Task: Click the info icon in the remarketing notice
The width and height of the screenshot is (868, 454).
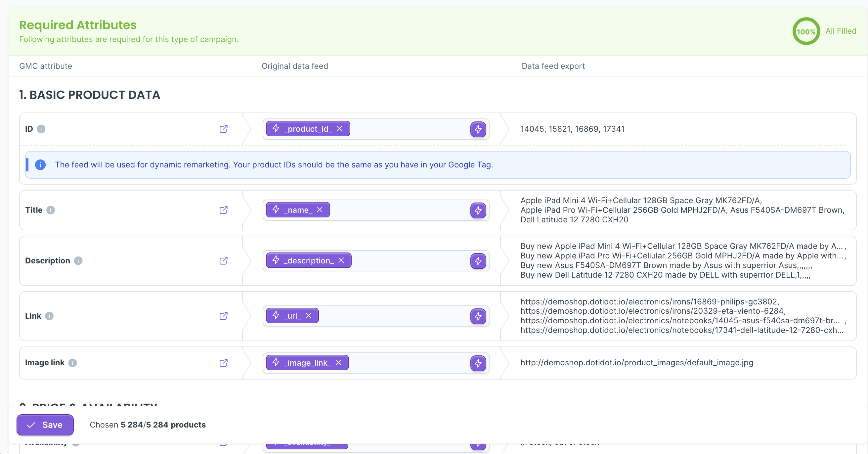Action: [x=40, y=165]
